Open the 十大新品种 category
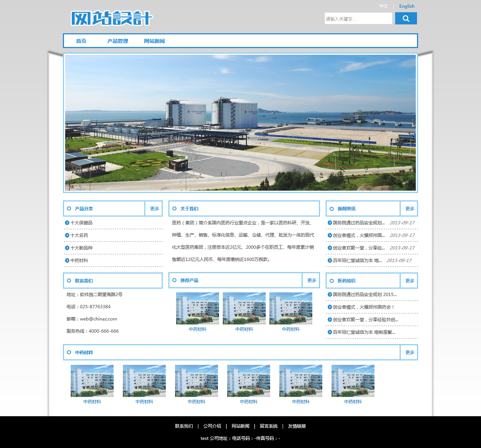481x448 pixels. (x=81, y=248)
